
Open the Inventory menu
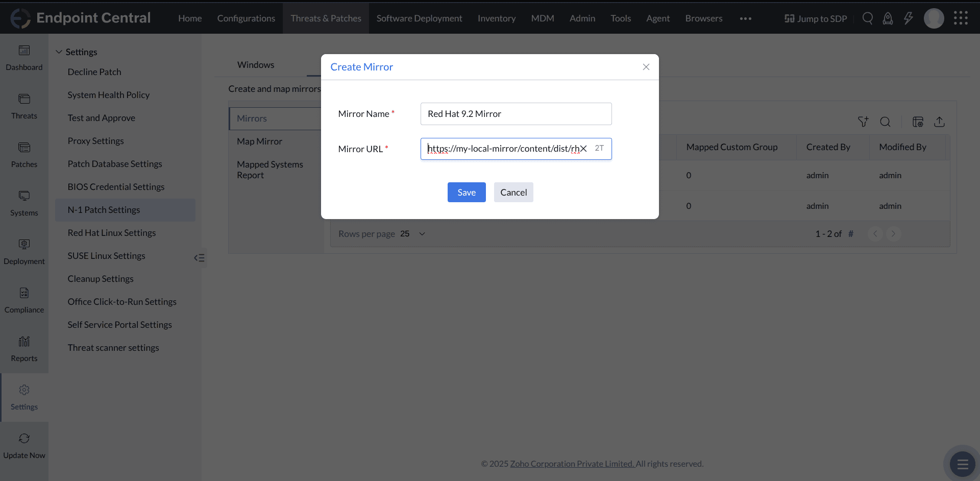(497, 18)
